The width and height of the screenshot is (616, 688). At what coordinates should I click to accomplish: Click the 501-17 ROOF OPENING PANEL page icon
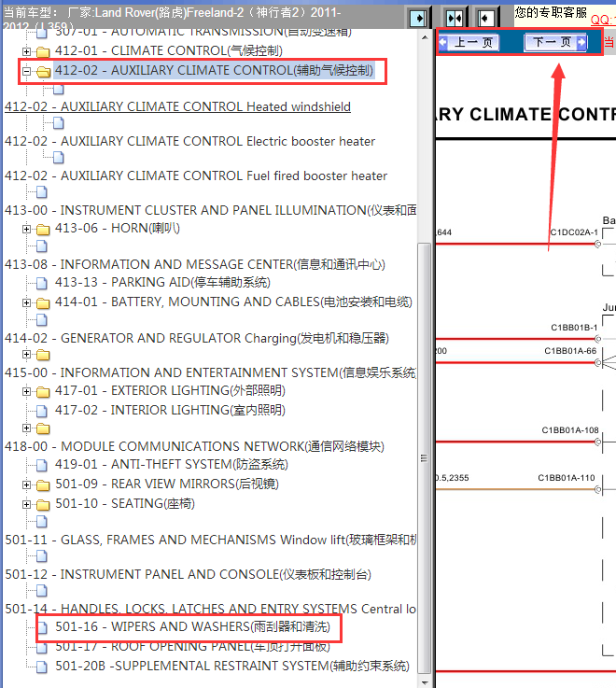tap(42, 648)
